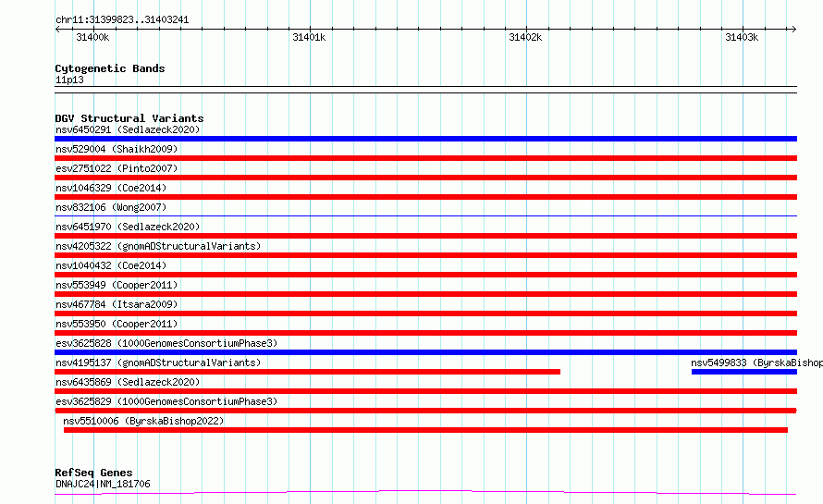The height and width of the screenshot is (504, 823).
Task: Open nsv553950 (Cooper2011) label
Action: pyautogui.click(x=117, y=324)
